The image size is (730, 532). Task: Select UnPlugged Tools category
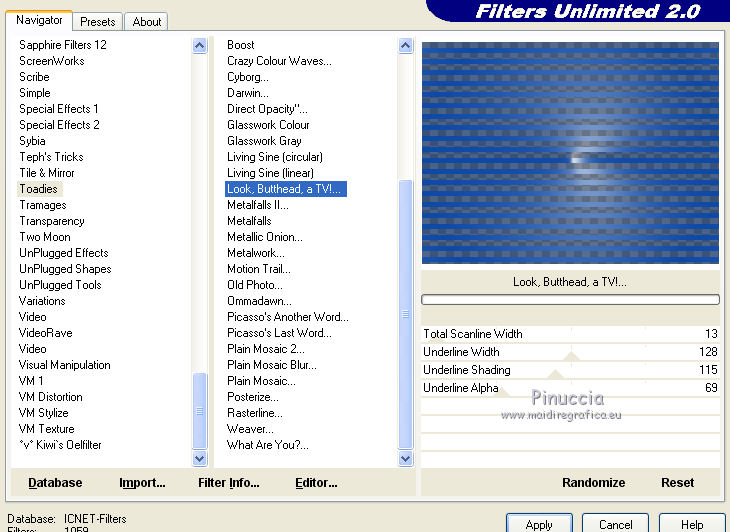pyautogui.click(x=60, y=285)
